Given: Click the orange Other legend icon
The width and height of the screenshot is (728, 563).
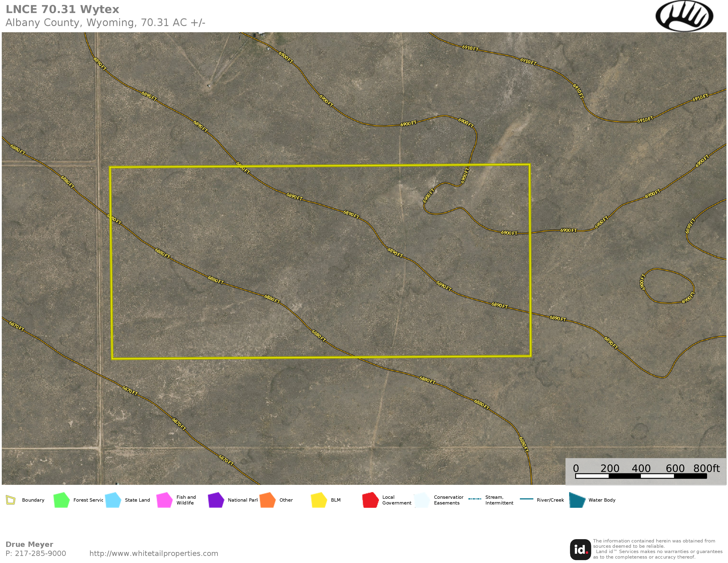Looking at the screenshot, I should 267,500.
